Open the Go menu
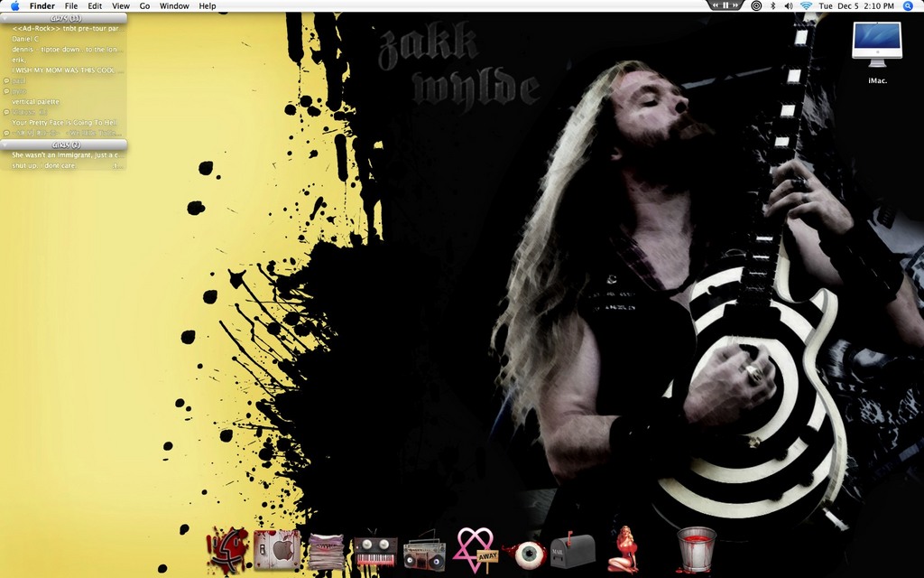The height and width of the screenshot is (578, 924). click(144, 6)
